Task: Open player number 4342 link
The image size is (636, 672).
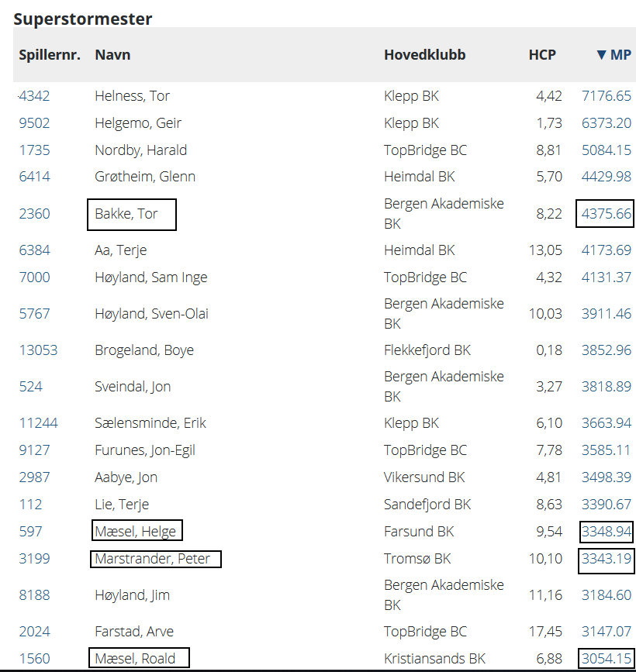Action: tap(34, 96)
